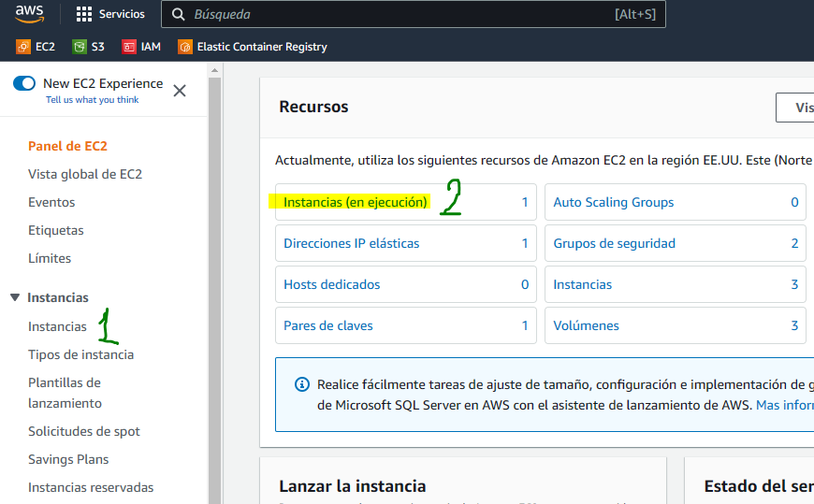Open Grupos de seguridad link

pyautogui.click(x=614, y=243)
